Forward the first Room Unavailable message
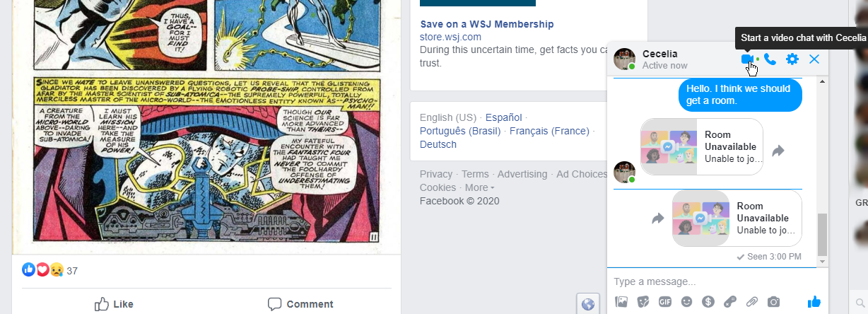 (x=778, y=151)
